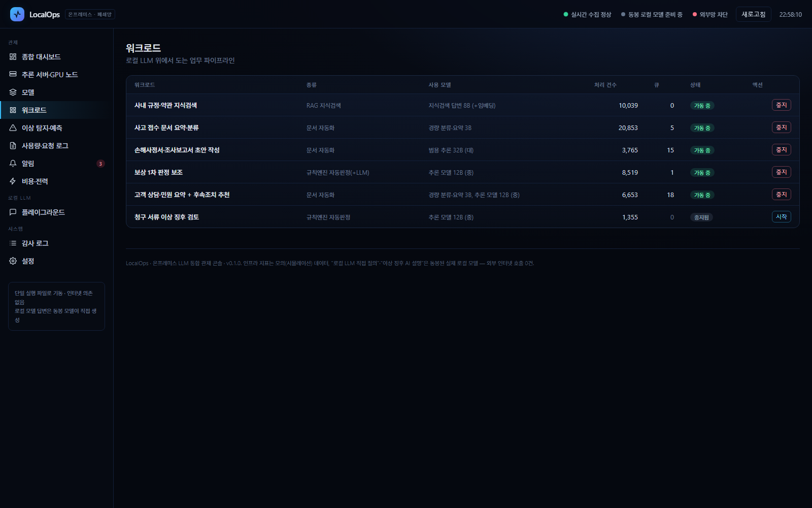Select the 처리 건수 column header
This screenshot has height=508, width=812.
605,85
